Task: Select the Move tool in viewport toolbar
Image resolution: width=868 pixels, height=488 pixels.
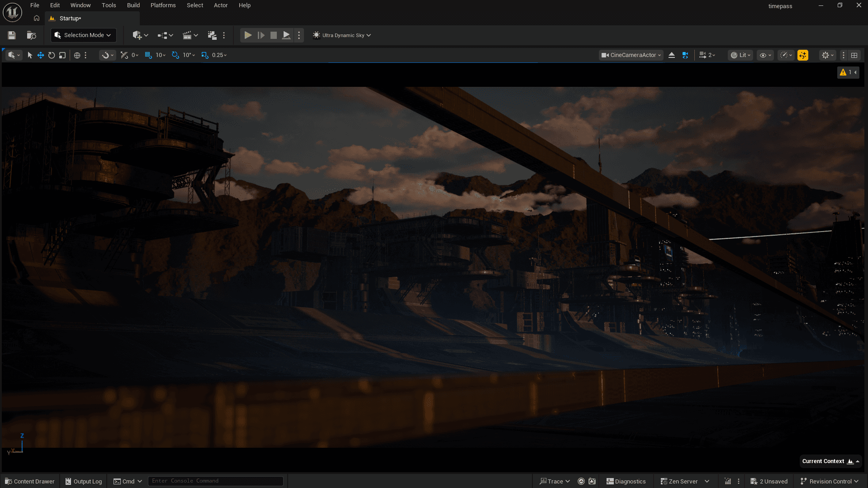Action: (40, 55)
